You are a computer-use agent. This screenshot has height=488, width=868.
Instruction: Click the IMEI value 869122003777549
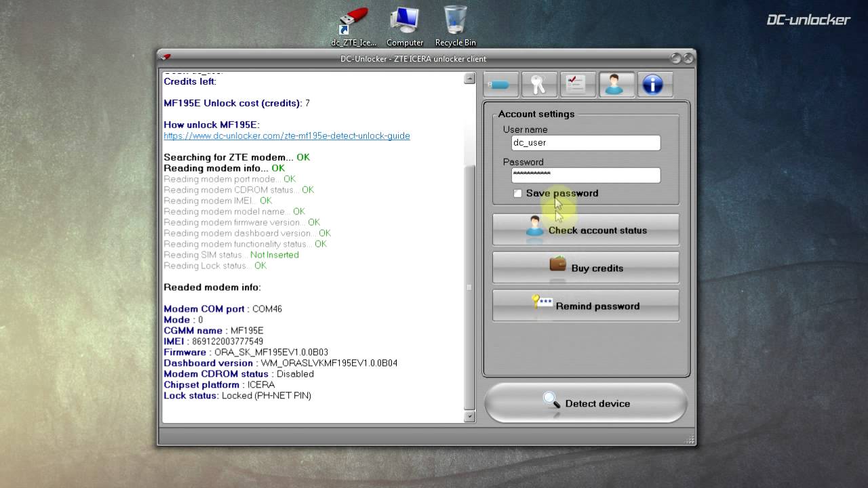227,342
